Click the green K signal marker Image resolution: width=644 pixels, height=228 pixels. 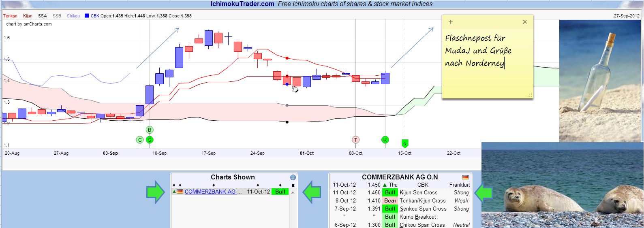point(385,140)
